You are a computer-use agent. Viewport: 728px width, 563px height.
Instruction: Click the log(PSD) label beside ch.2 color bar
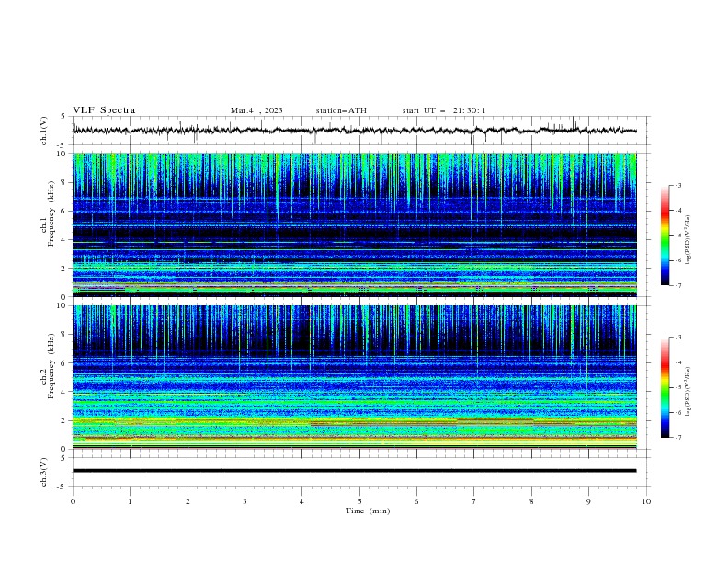pyautogui.click(x=688, y=392)
